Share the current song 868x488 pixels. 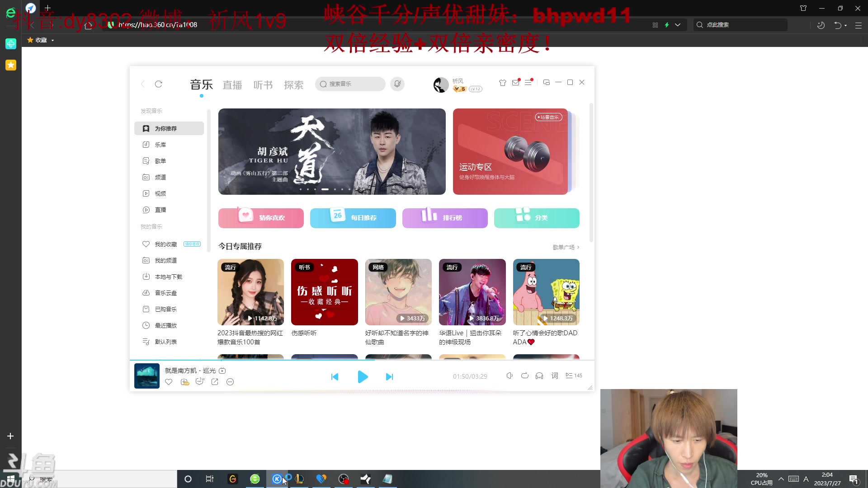(x=215, y=382)
